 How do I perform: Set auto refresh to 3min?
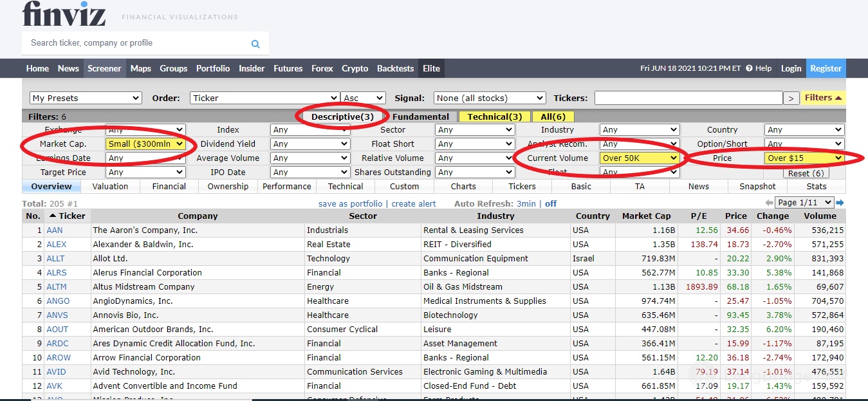click(526, 203)
